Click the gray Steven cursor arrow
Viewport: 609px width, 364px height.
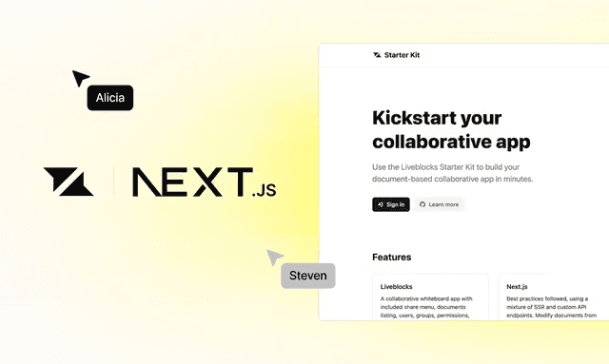[x=275, y=257]
